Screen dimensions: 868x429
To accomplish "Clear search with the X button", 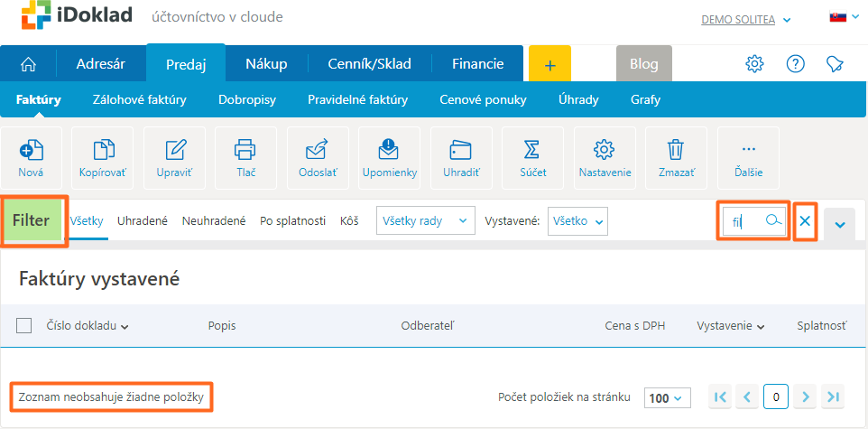I will tap(806, 221).
